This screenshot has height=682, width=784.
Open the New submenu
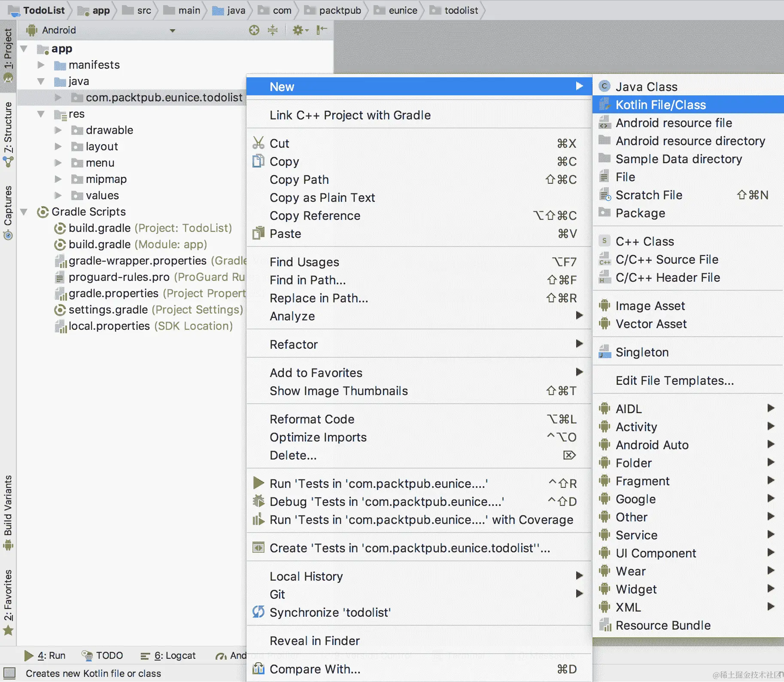click(419, 86)
